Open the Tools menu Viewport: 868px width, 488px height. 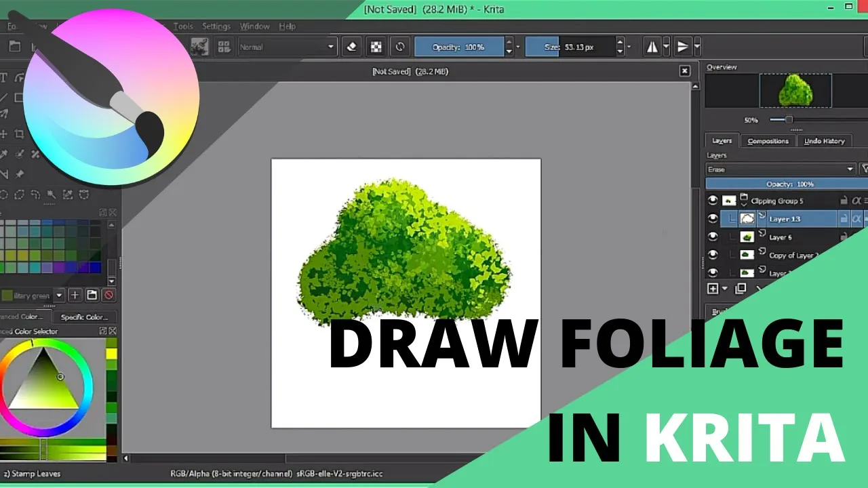183,26
